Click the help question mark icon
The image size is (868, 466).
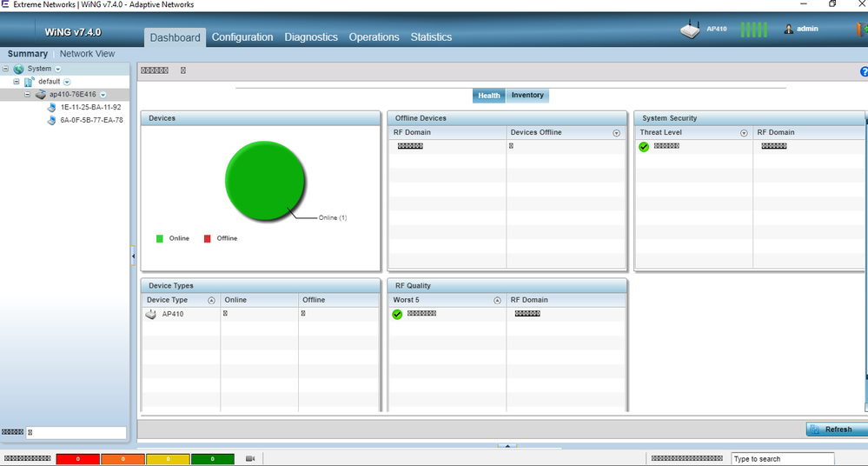click(x=865, y=71)
